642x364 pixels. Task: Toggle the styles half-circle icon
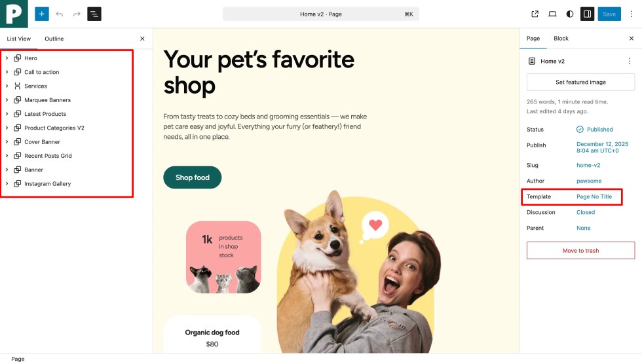pyautogui.click(x=569, y=14)
